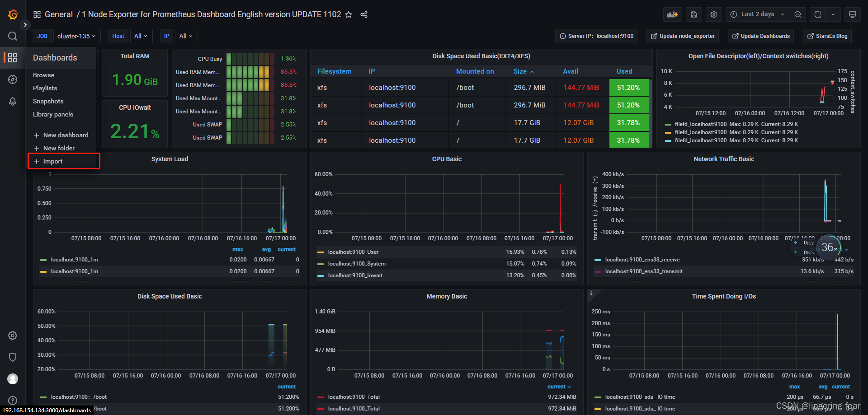
Task: Zoom out the time range with the magnifier icon
Action: (x=797, y=14)
